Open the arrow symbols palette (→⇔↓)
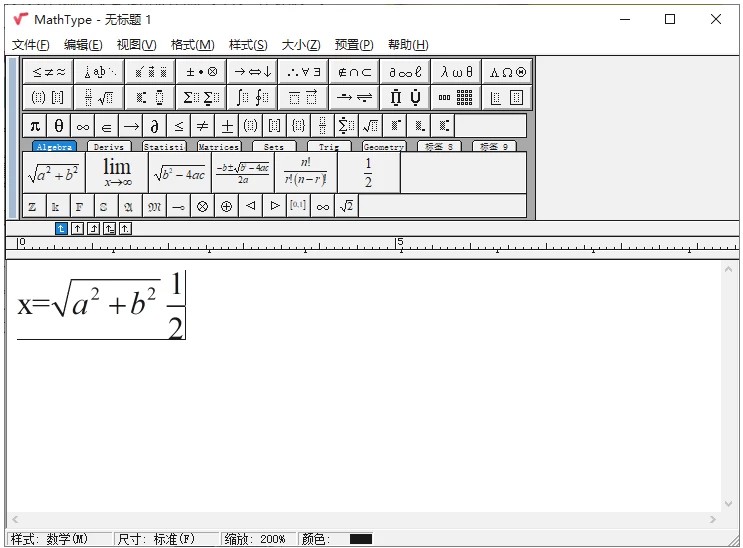The image size is (743, 548). click(x=252, y=72)
